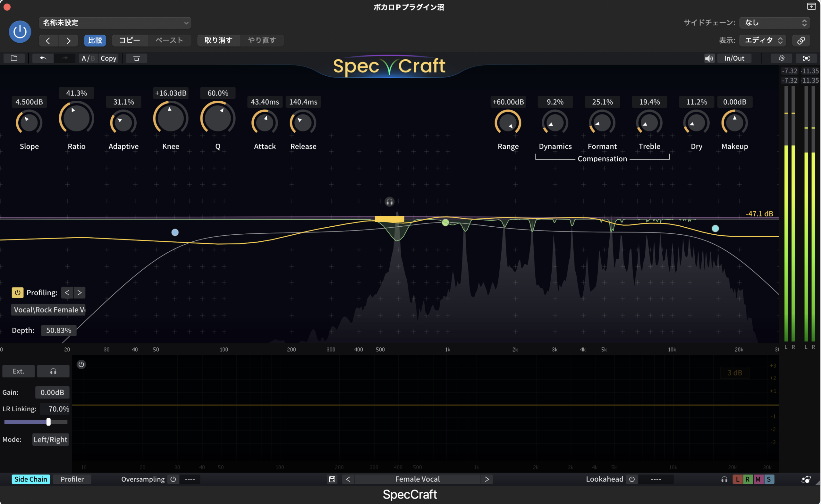Go to the next preset after Female Vocal

pos(487,479)
